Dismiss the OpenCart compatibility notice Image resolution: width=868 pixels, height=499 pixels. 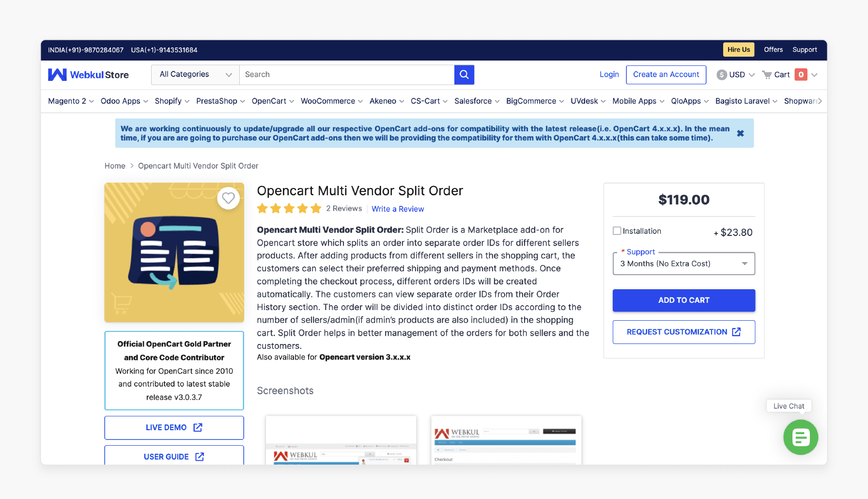coord(740,133)
